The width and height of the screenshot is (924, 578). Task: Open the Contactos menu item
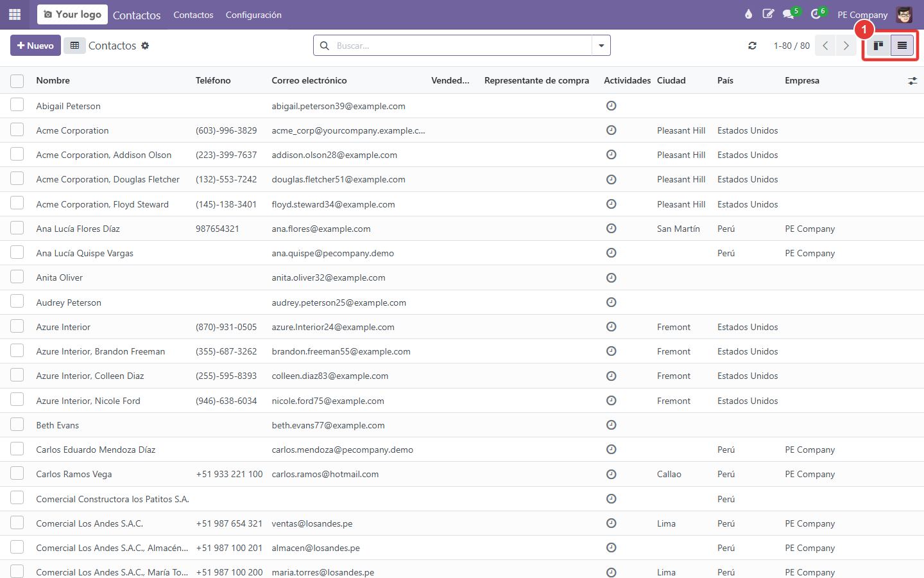pos(193,15)
